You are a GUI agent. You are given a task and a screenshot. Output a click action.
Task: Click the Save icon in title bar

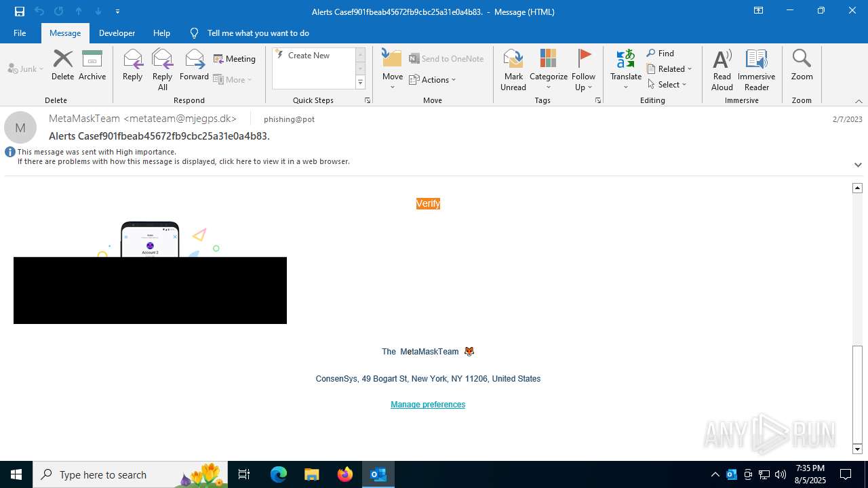(19, 12)
